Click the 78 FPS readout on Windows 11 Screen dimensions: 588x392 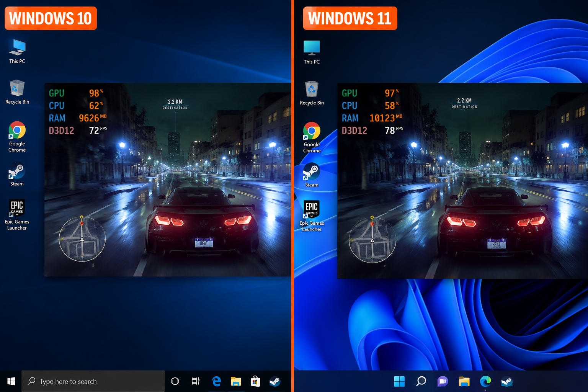(x=394, y=131)
